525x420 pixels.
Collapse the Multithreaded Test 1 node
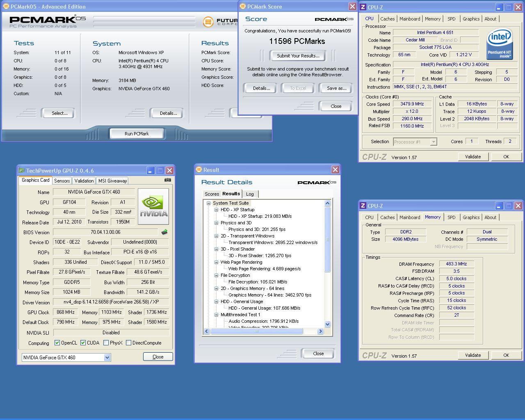[216, 315]
